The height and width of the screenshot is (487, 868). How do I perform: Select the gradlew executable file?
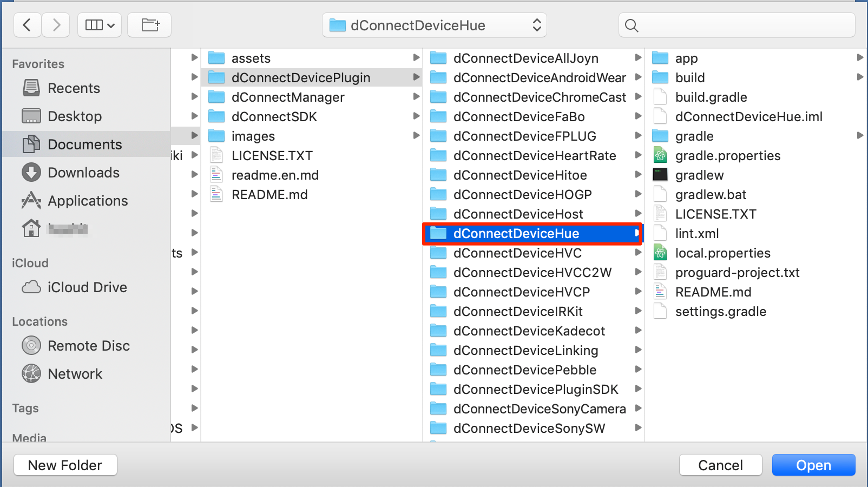pos(699,175)
